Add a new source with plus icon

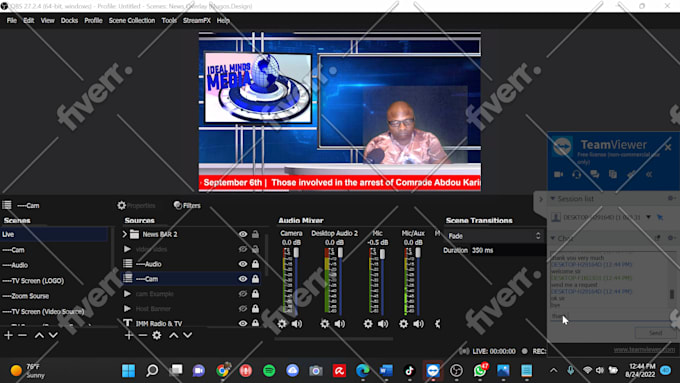pos(128,335)
